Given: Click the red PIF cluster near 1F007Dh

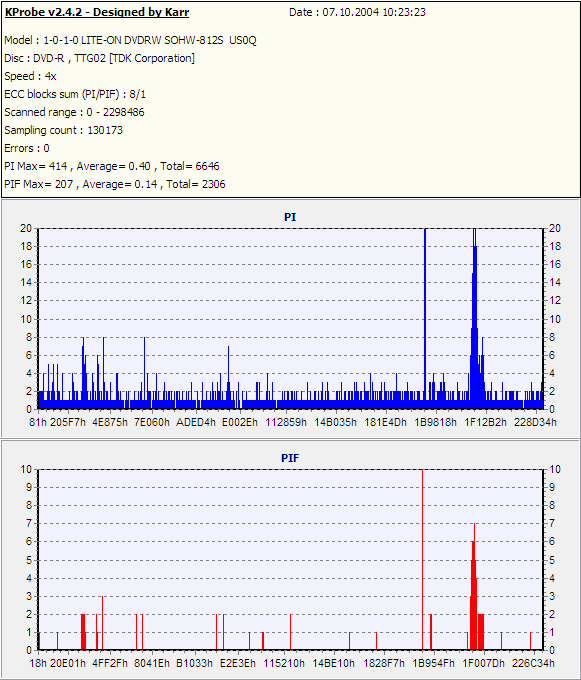Looking at the screenshot, I should coord(476,586).
